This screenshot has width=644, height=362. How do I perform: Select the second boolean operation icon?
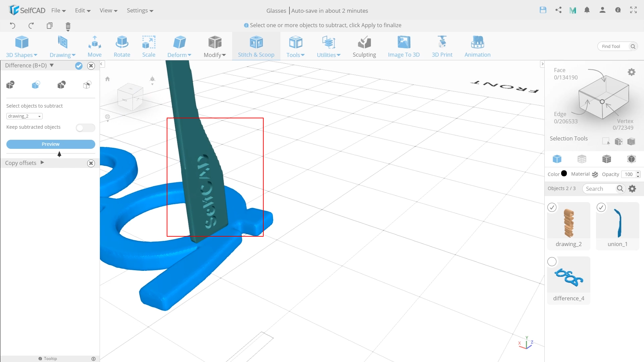[x=36, y=85]
